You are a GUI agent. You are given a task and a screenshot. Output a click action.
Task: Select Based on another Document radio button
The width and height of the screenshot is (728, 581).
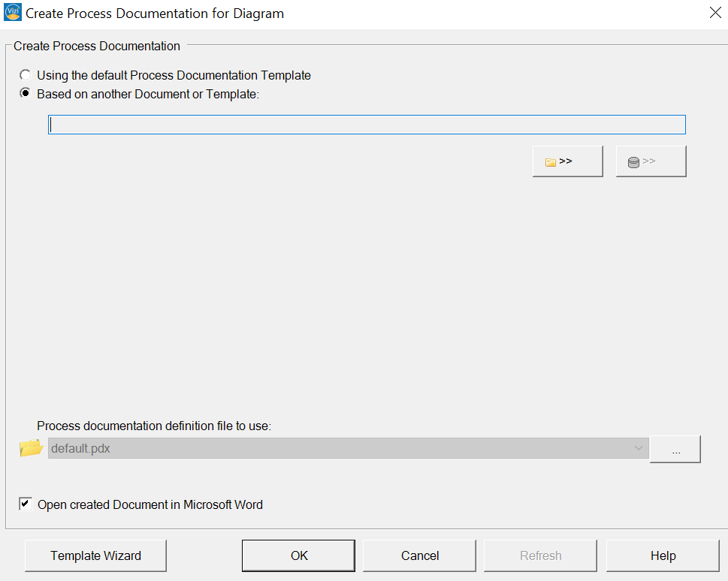coord(25,93)
